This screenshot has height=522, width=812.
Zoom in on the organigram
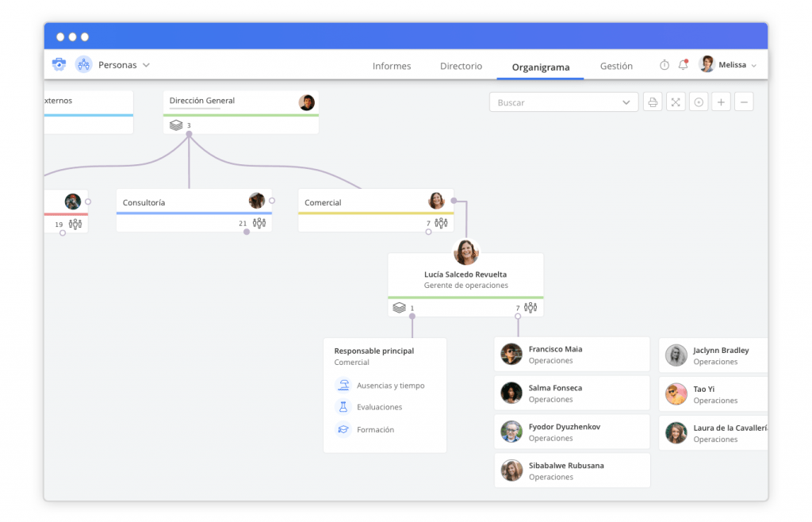pos(721,102)
